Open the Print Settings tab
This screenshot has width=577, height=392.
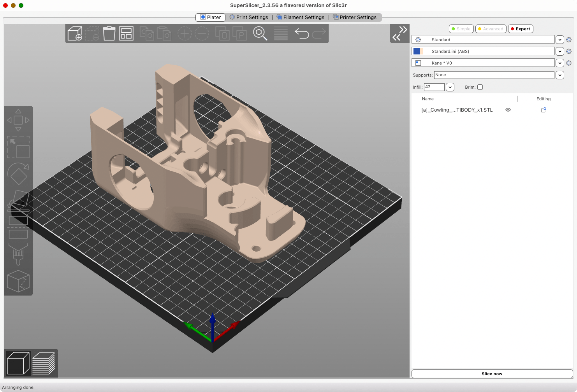249,17
